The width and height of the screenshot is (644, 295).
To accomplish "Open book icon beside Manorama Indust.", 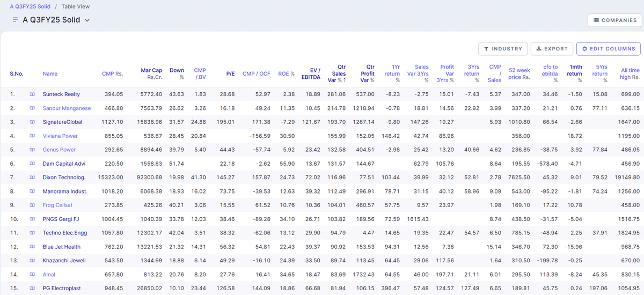I will [32, 191].
